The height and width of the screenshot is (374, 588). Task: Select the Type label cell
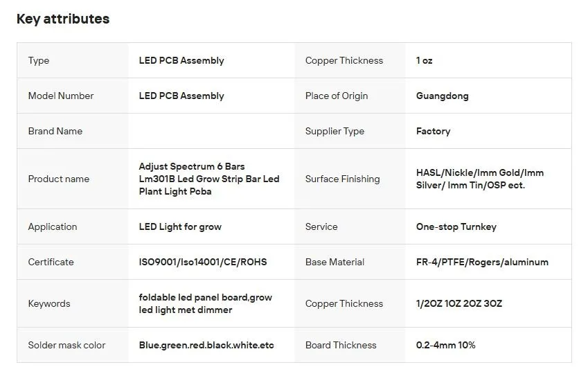73,60
